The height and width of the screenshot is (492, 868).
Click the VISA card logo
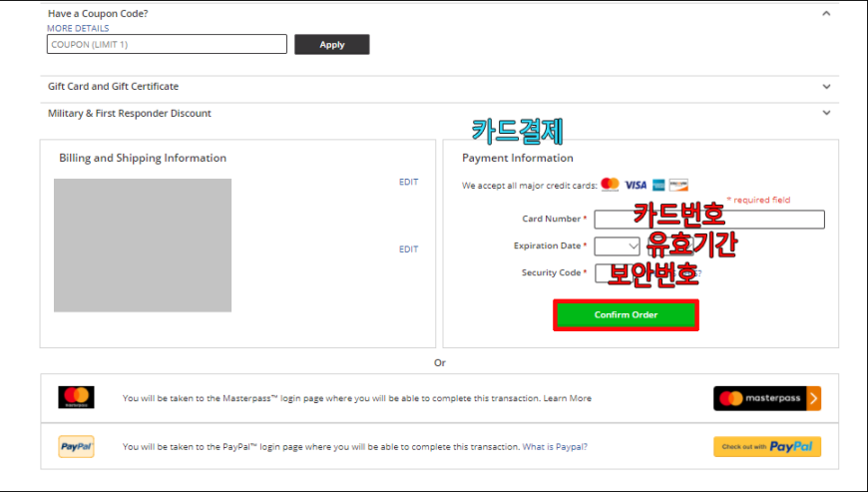(x=636, y=185)
